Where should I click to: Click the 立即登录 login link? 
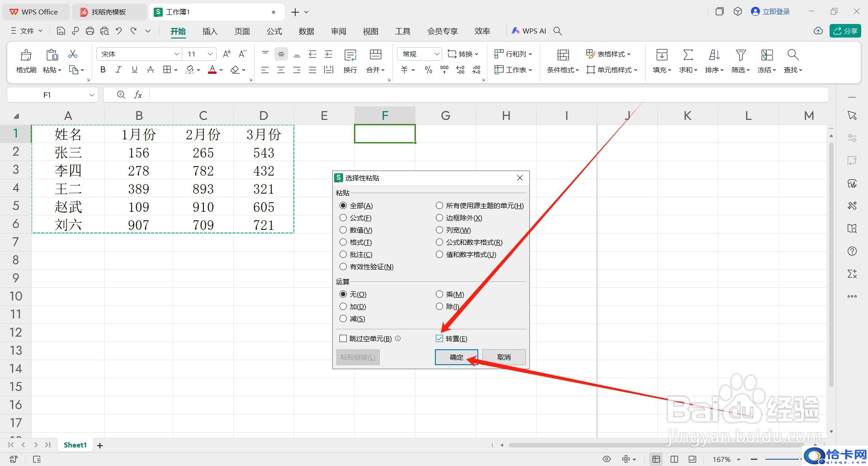[x=770, y=12]
